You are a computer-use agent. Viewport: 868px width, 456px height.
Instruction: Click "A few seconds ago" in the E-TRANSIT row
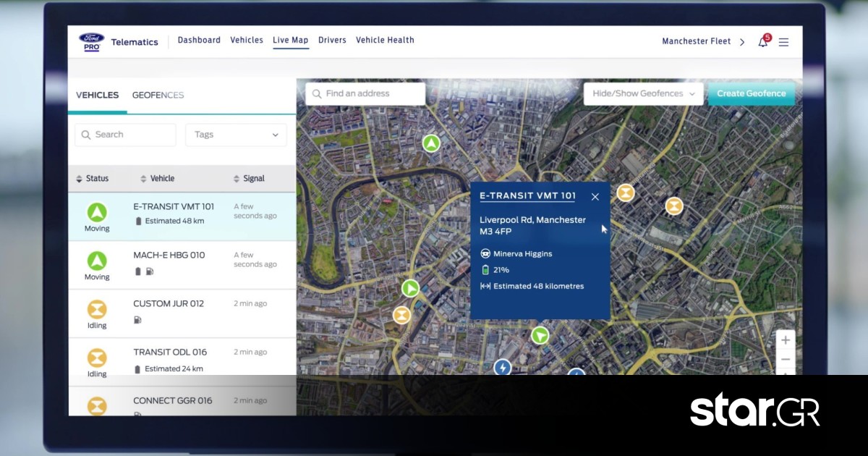255,211
